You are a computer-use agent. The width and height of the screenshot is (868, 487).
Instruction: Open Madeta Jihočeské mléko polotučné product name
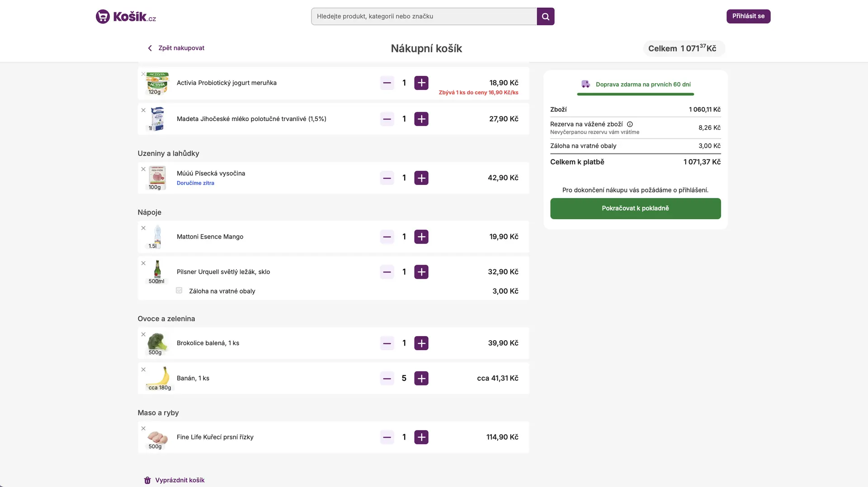(x=251, y=119)
